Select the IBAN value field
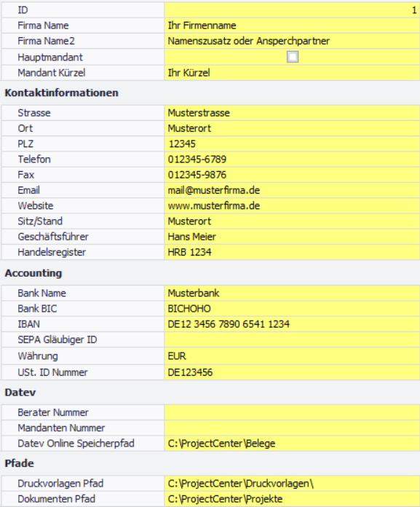This screenshot has height=507, width=420. point(292,324)
